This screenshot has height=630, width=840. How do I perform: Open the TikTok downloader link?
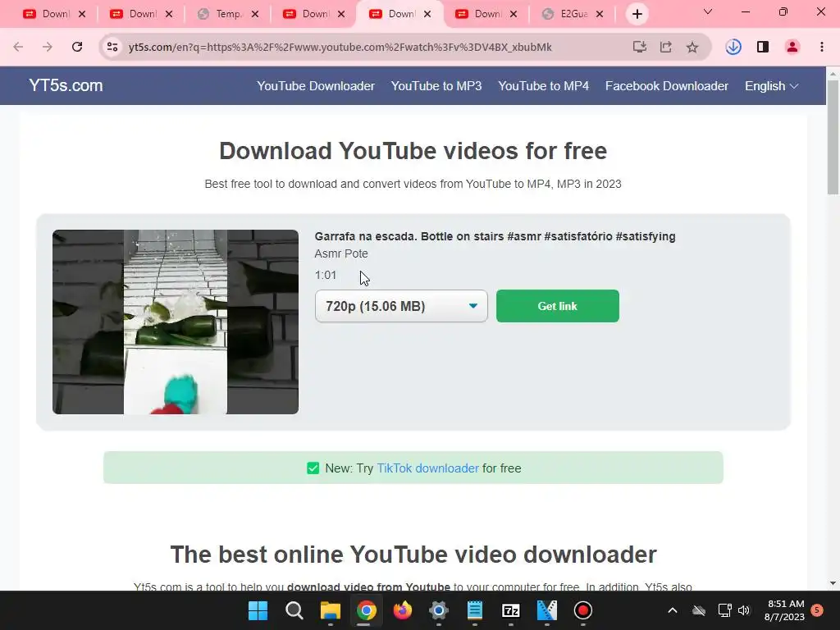[427, 468]
